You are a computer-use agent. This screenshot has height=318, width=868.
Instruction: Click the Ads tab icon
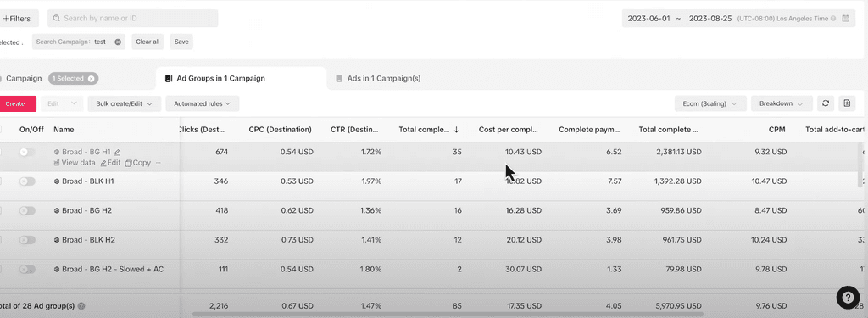point(339,79)
